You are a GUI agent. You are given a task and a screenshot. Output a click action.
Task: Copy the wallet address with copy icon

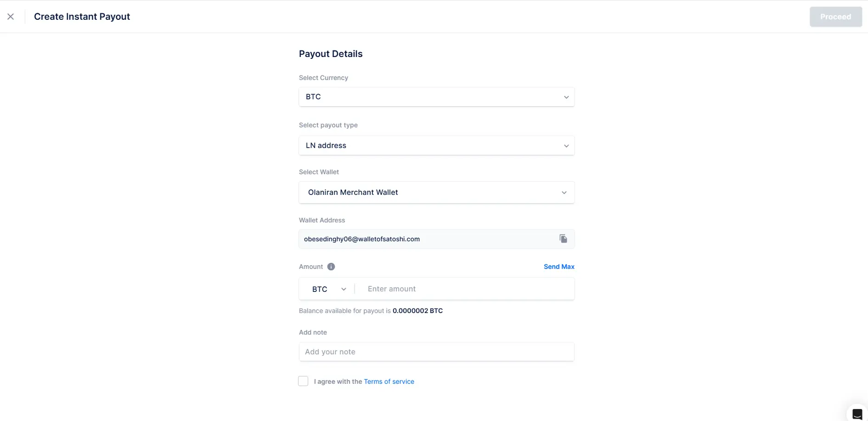point(563,239)
